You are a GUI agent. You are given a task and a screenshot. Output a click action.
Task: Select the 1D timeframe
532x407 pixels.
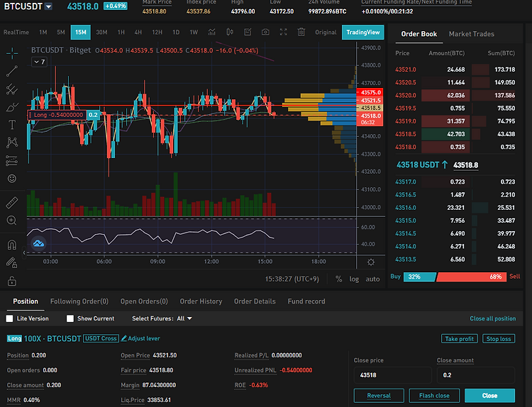(176, 32)
